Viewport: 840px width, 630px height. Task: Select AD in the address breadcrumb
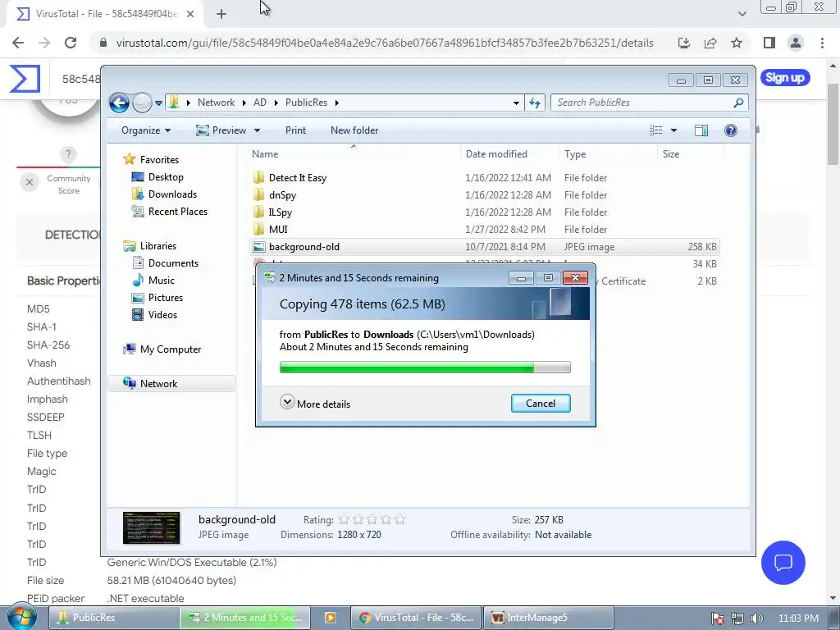tap(260, 103)
